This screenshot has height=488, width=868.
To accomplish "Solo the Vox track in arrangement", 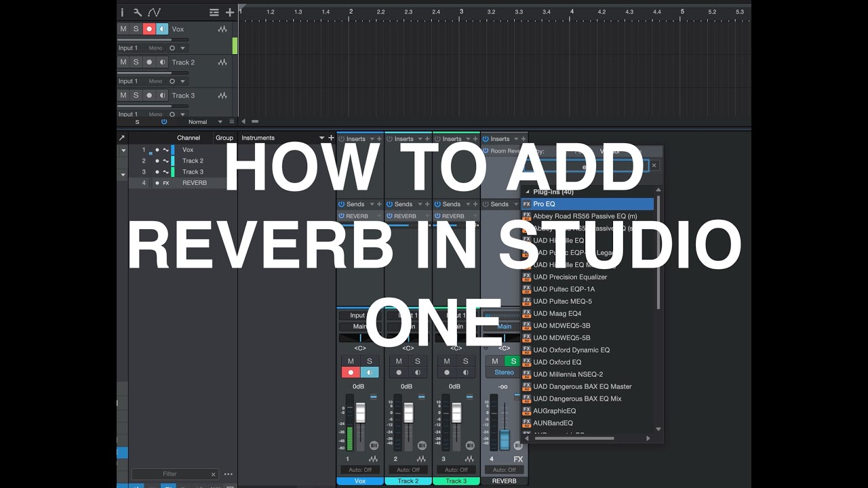I will click(x=136, y=29).
